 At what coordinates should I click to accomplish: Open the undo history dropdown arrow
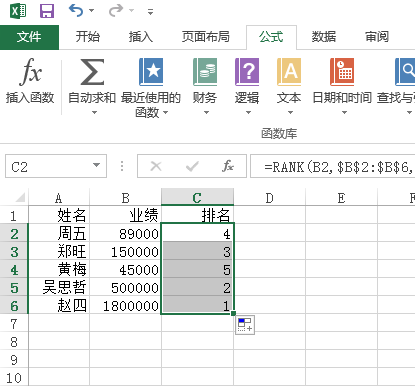click(91, 11)
